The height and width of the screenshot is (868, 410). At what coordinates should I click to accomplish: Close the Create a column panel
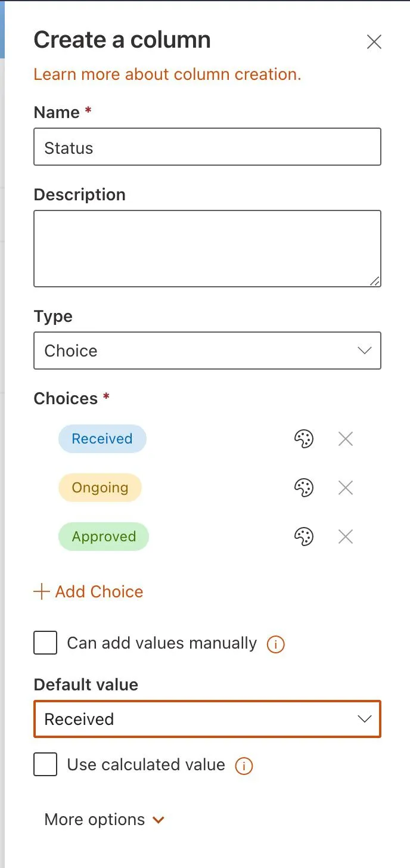coord(374,42)
